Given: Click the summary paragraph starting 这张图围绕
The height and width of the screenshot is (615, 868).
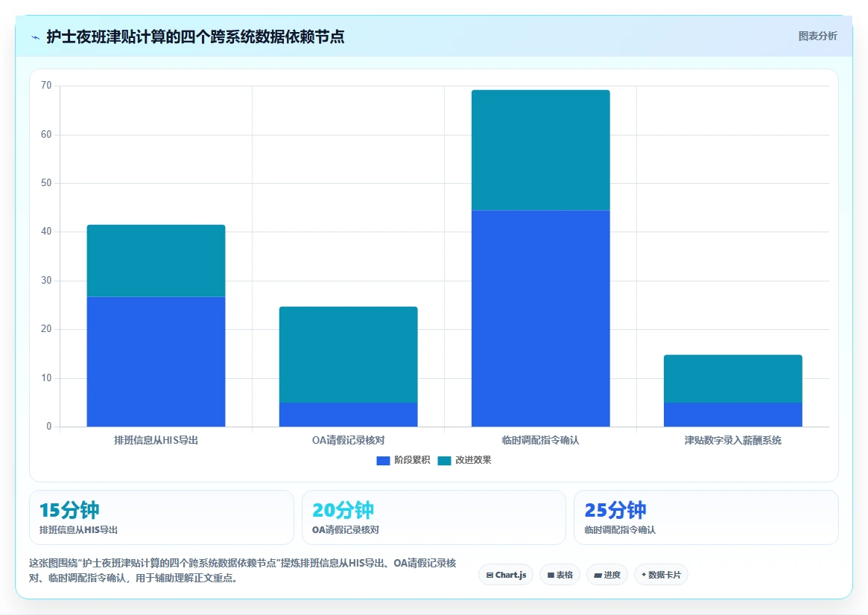Looking at the screenshot, I should pyautogui.click(x=243, y=571).
